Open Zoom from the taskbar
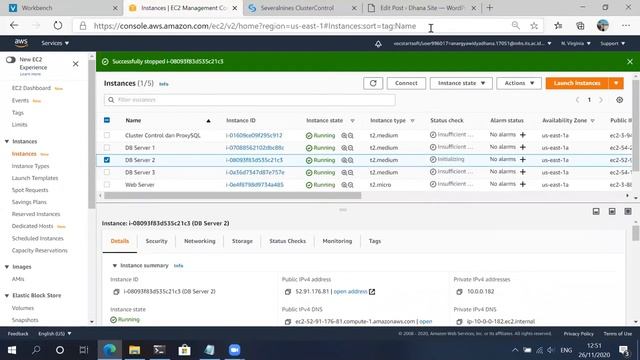This screenshot has width=640, height=360. pyautogui.click(x=234, y=350)
